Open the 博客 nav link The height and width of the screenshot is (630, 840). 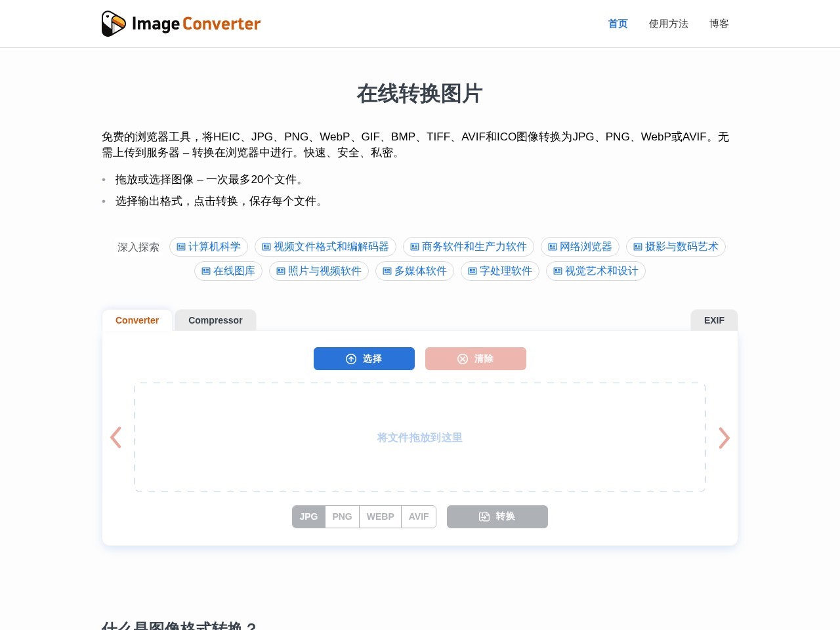[x=719, y=24]
